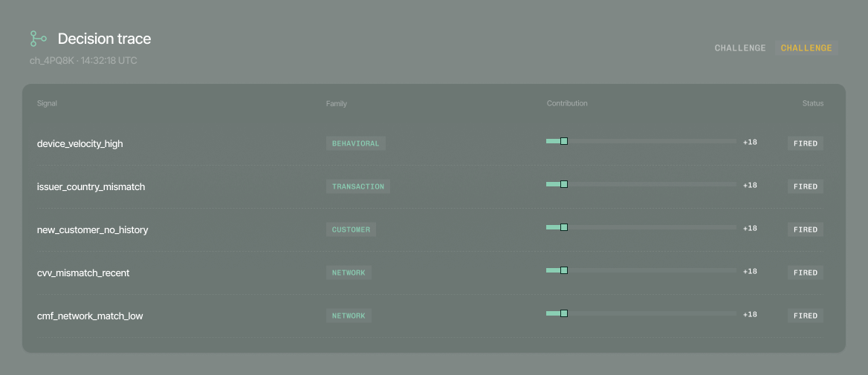
Task: Click the +18 value for cmf_network_match_low
Action: click(x=750, y=315)
